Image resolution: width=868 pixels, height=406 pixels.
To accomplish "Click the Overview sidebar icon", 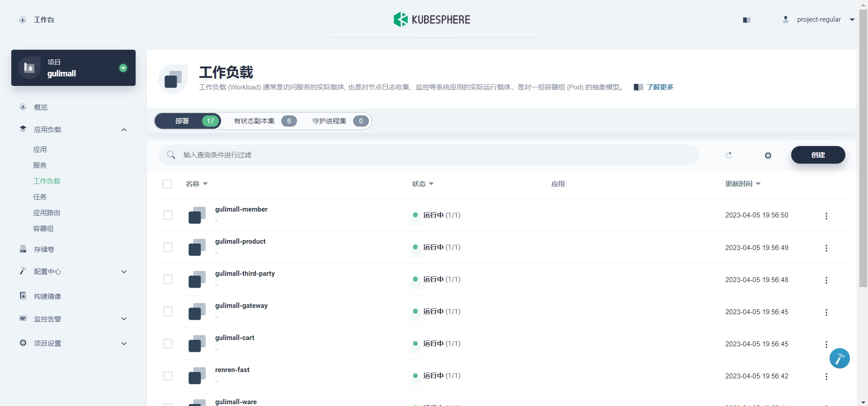I will coord(23,107).
